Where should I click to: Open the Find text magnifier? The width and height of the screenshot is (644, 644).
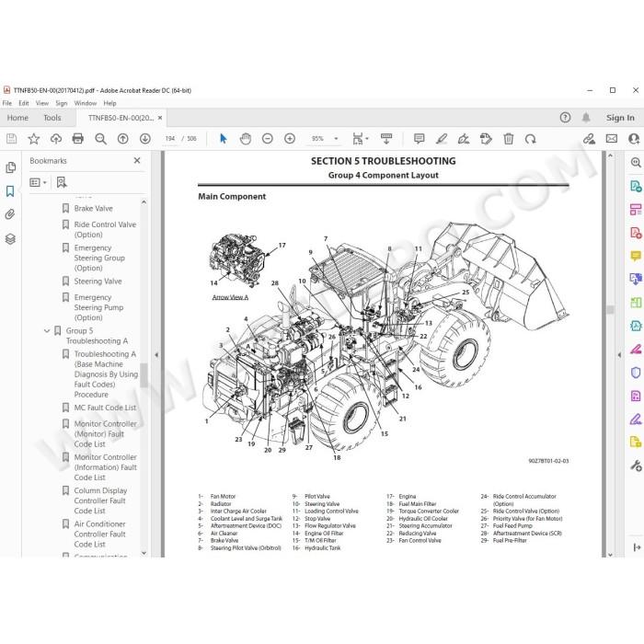100,139
